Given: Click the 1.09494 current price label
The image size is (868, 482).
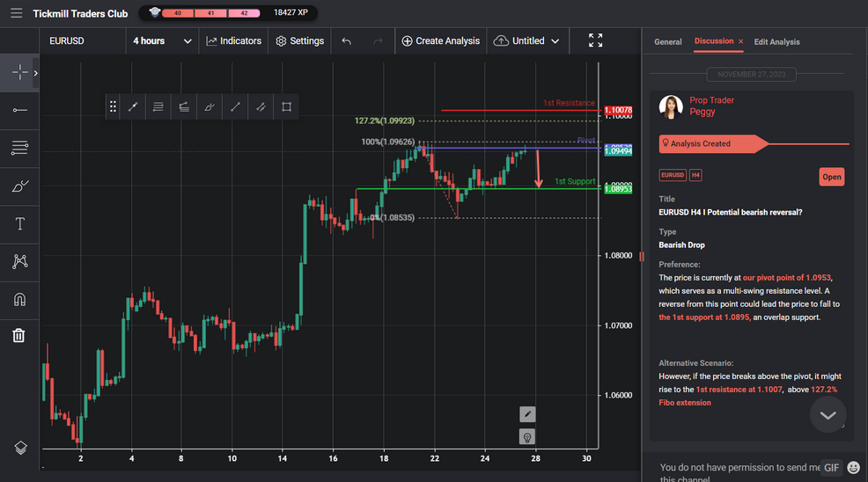Looking at the screenshot, I should point(618,151).
